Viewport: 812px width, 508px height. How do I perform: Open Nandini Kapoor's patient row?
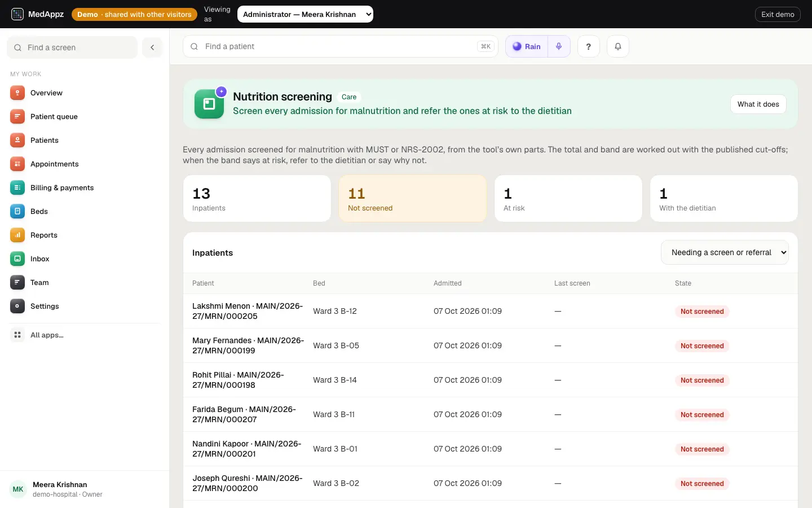pyautogui.click(x=491, y=449)
